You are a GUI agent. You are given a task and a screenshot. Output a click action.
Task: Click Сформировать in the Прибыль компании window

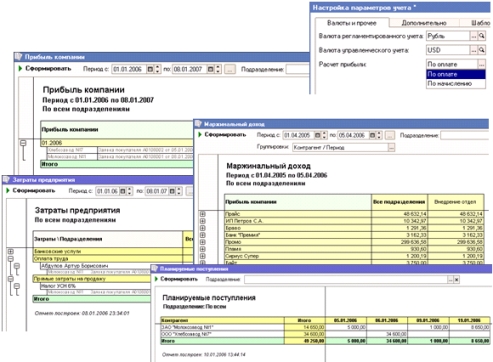(45, 69)
